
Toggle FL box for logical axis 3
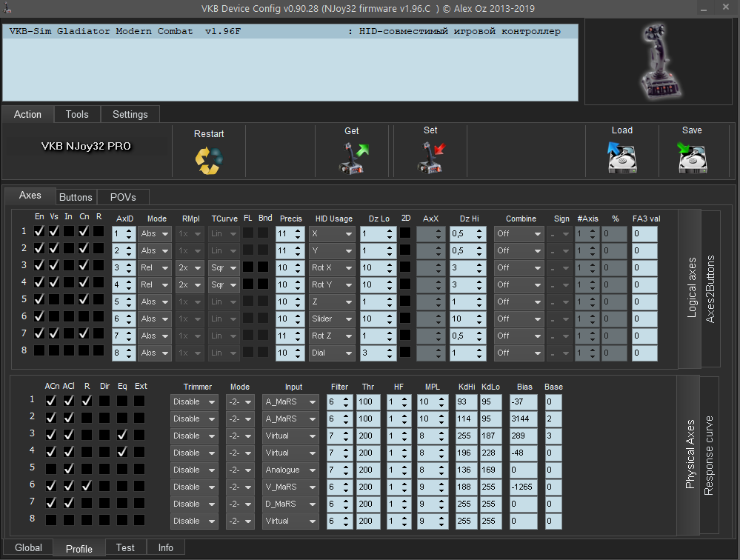click(247, 267)
